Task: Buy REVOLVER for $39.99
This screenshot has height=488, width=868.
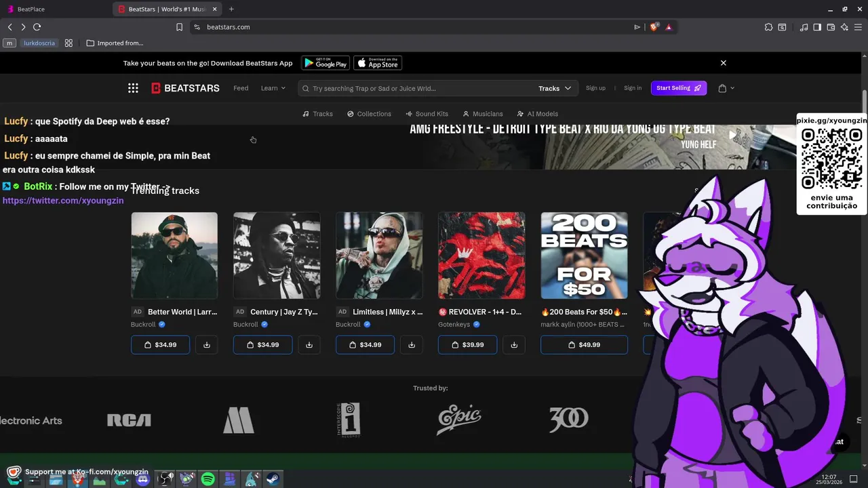Action: coord(467,345)
